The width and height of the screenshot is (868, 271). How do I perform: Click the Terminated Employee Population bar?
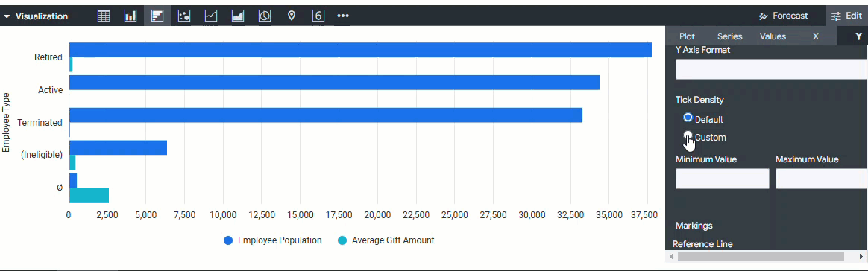(x=325, y=115)
